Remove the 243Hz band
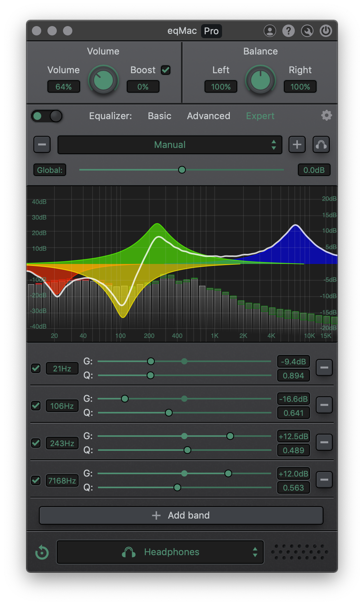The image size is (364, 605). [324, 443]
